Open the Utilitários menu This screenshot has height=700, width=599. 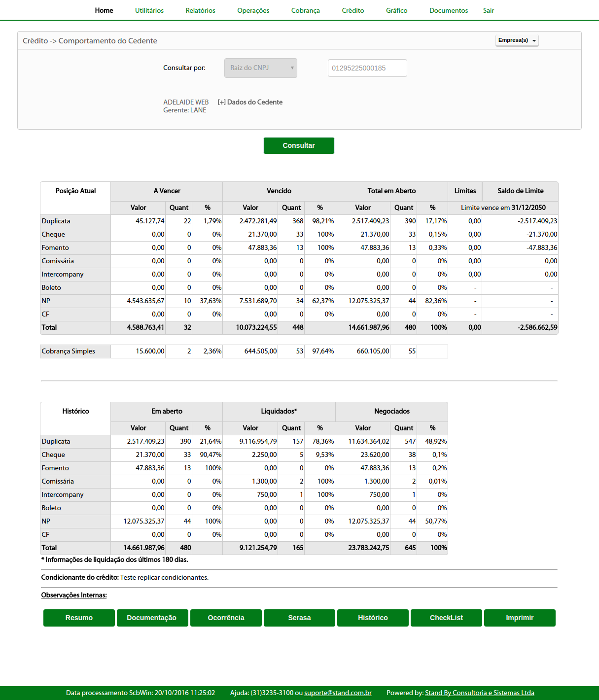(x=149, y=10)
